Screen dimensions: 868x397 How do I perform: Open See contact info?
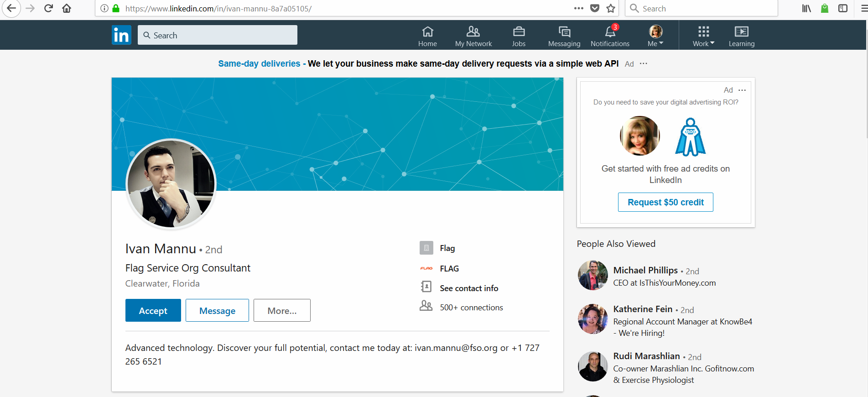(x=469, y=288)
